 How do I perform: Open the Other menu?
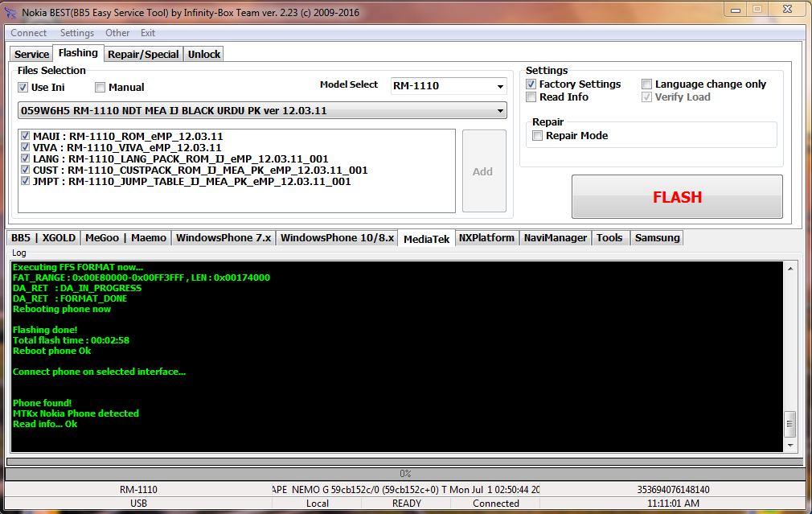pos(117,33)
